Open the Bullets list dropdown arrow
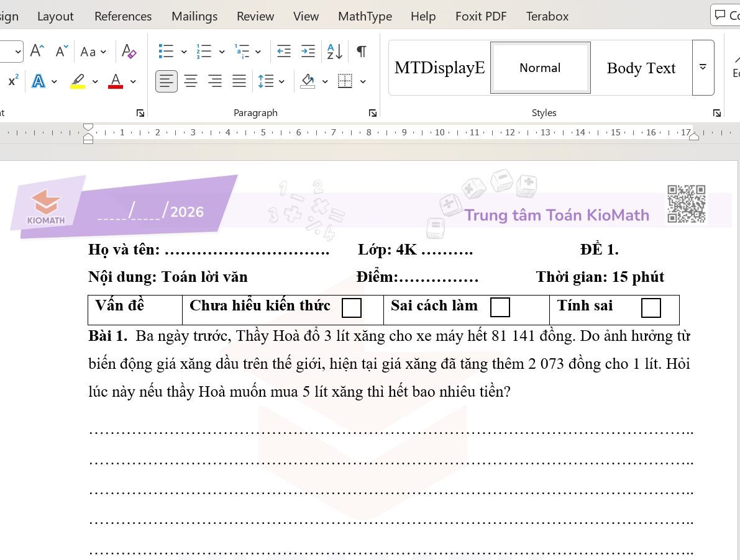The height and width of the screenshot is (560, 740). (x=183, y=52)
